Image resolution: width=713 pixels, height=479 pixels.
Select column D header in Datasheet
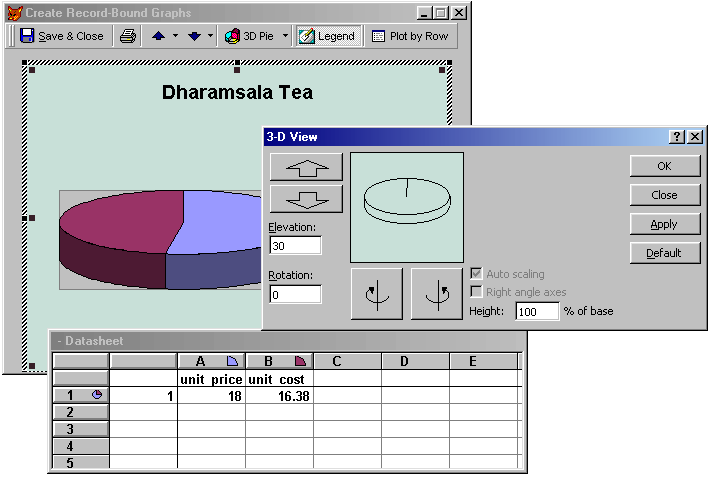point(416,361)
